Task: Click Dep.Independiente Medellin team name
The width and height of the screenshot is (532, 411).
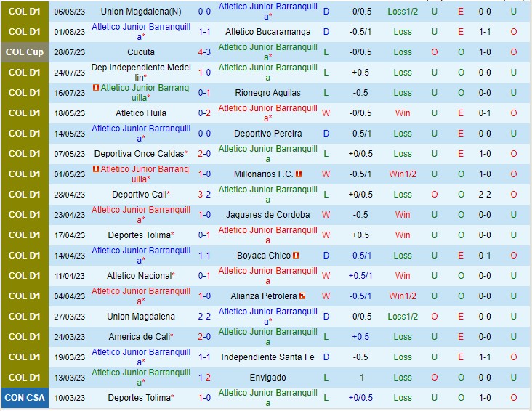Action: pyautogui.click(x=141, y=73)
